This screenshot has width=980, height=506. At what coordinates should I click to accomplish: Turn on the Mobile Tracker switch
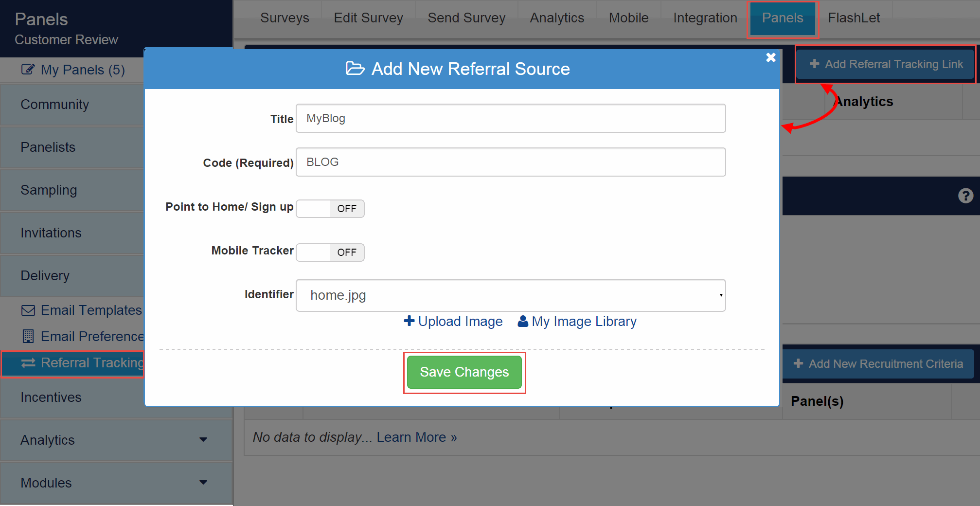click(x=330, y=252)
